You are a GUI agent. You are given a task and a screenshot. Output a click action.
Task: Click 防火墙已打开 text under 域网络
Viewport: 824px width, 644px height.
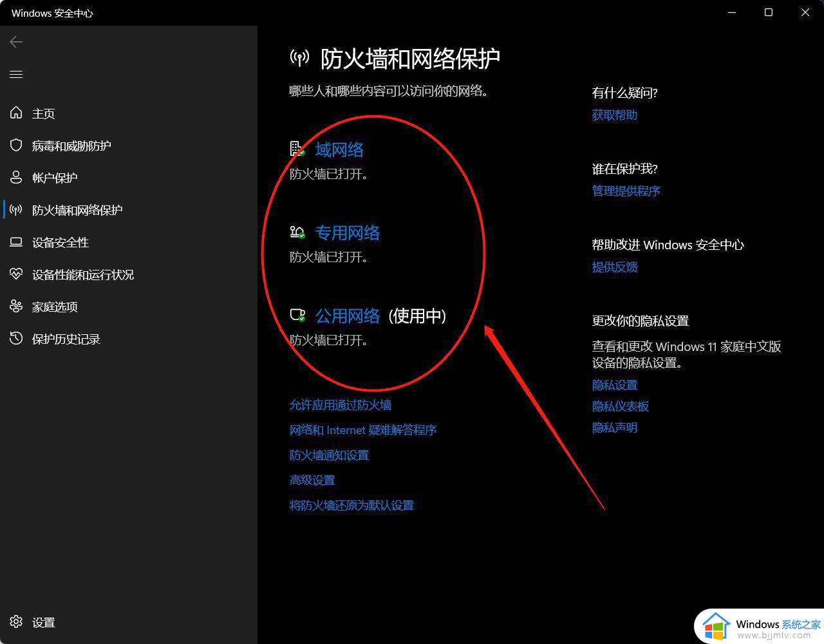tap(328, 174)
